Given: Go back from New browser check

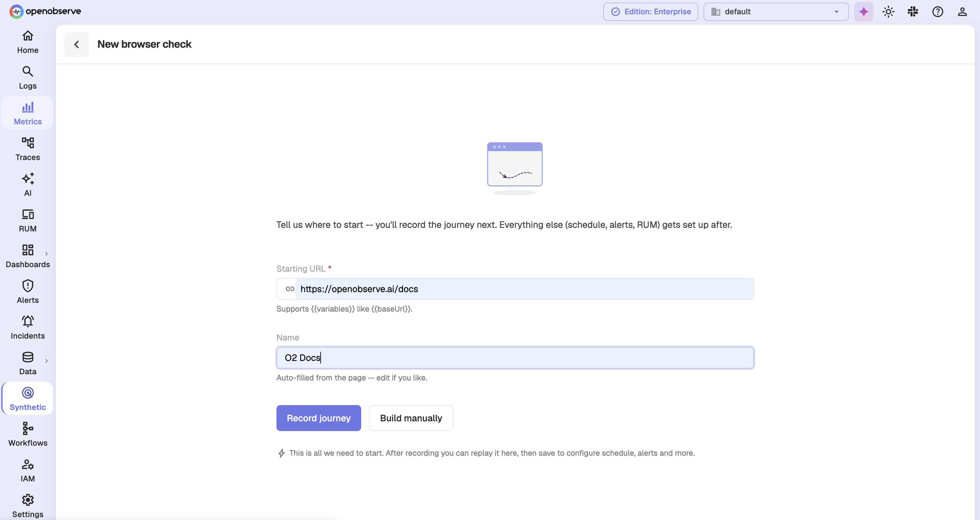Looking at the screenshot, I should point(77,44).
